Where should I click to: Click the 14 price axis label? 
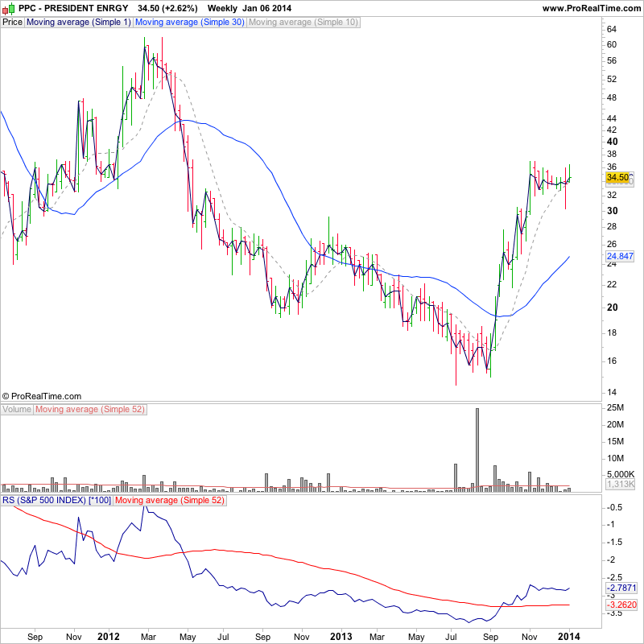click(612, 393)
